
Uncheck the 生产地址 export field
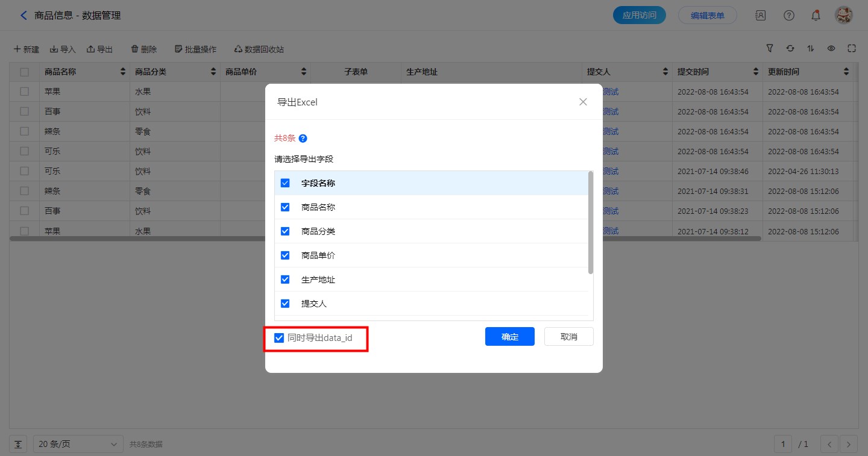pos(285,280)
